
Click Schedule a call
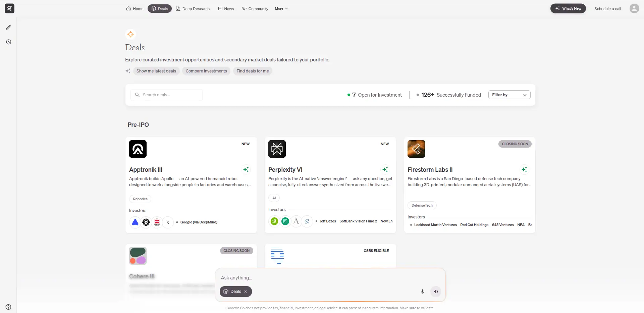tap(607, 9)
